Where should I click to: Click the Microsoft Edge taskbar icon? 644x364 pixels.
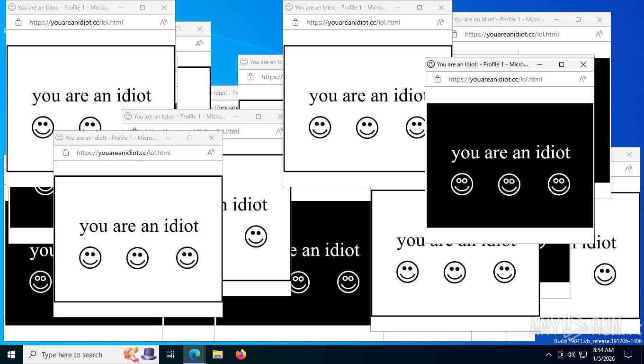click(194, 355)
